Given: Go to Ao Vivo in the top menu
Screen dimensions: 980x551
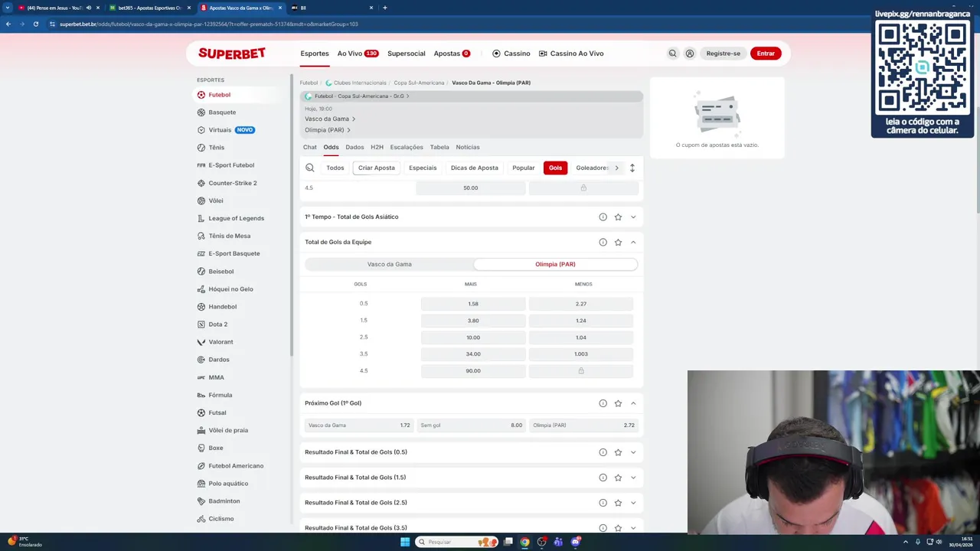Looking at the screenshot, I should point(358,54).
